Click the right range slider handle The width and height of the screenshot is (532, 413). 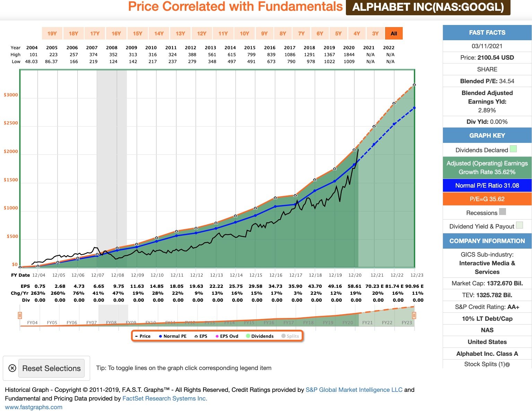[414, 315]
